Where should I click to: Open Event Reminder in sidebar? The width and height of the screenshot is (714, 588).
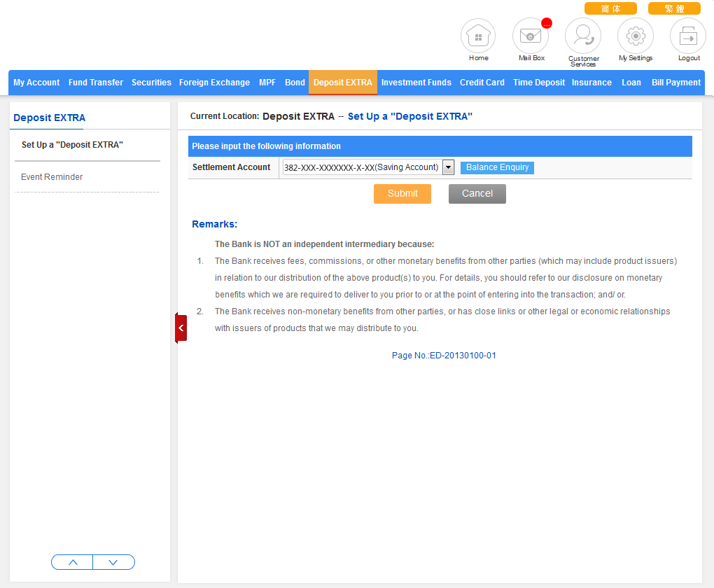coord(52,177)
